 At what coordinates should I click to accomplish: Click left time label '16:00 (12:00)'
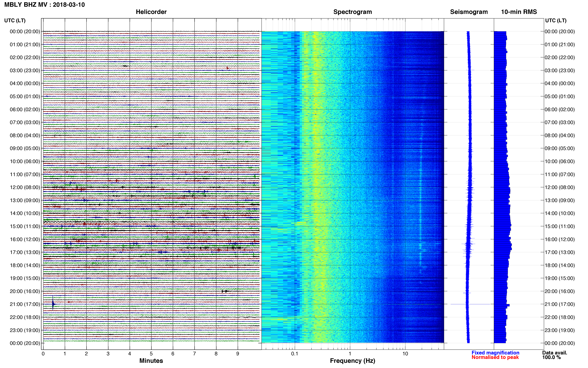(25, 239)
